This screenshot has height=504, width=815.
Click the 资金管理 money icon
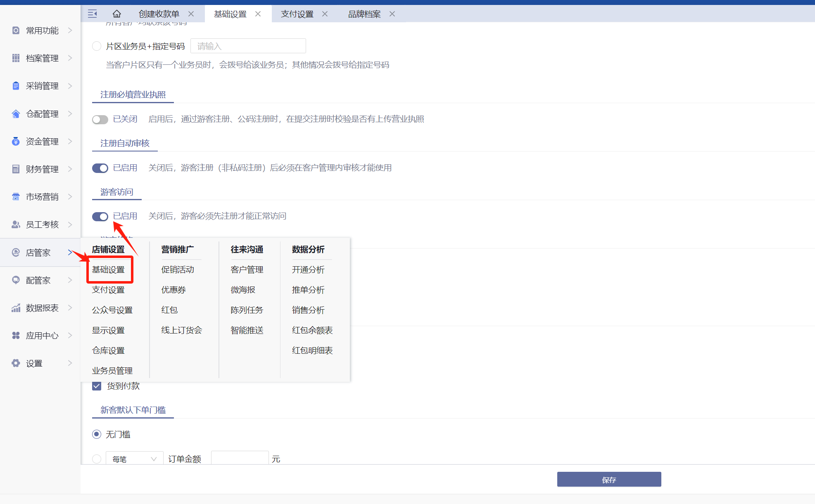tap(16, 142)
